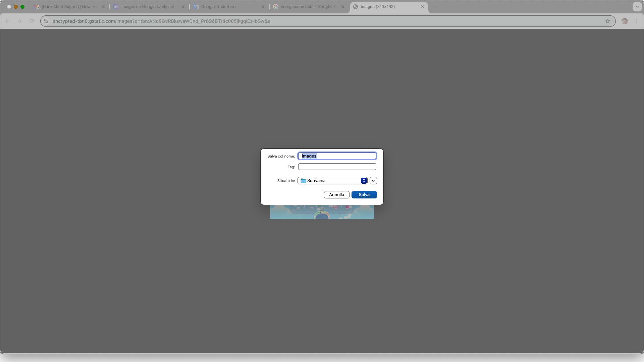Click the Salva button
Image resolution: width=644 pixels, height=362 pixels.
click(x=364, y=195)
